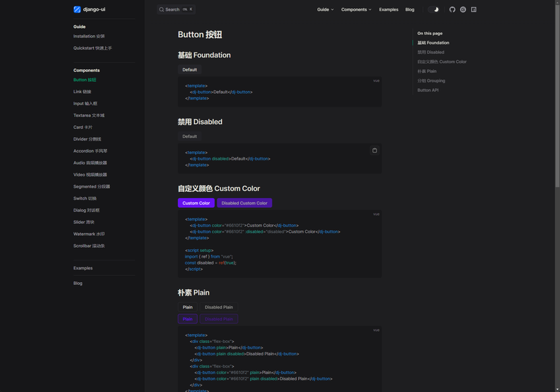Jump to Button API outline link
The height and width of the screenshot is (392, 560).
coord(428,90)
